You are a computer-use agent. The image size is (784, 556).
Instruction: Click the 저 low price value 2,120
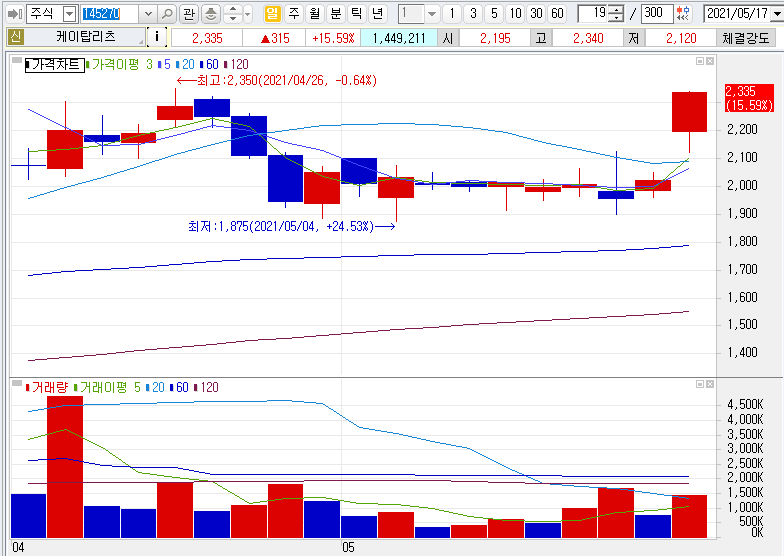click(681, 38)
